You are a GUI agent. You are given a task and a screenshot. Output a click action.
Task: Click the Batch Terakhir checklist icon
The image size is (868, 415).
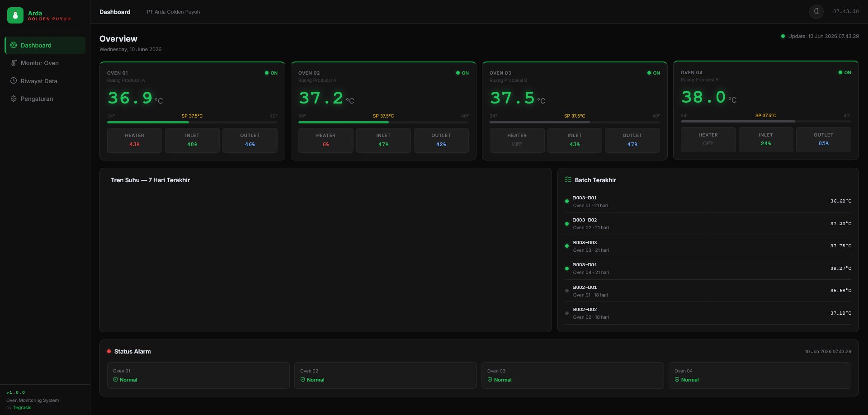point(568,179)
